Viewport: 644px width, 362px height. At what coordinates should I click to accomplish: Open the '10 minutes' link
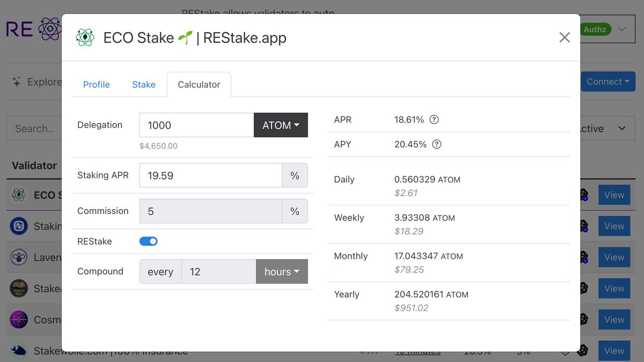coord(418,351)
